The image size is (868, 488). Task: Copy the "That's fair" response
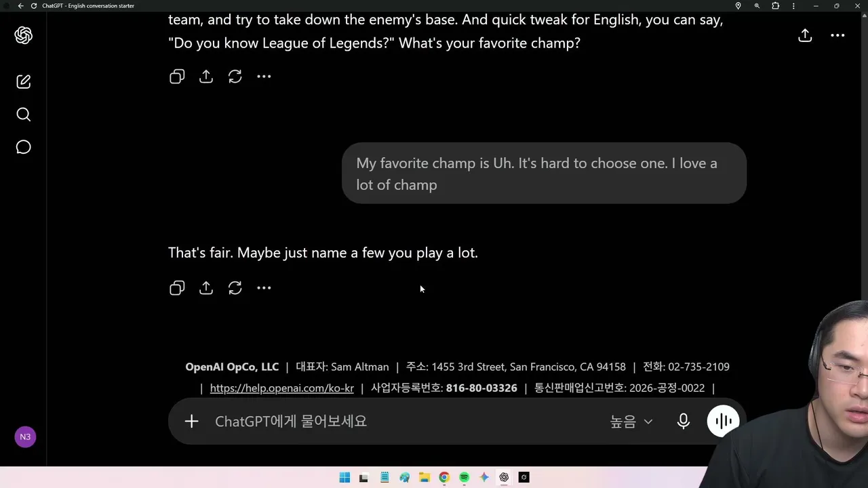pyautogui.click(x=177, y=288)
